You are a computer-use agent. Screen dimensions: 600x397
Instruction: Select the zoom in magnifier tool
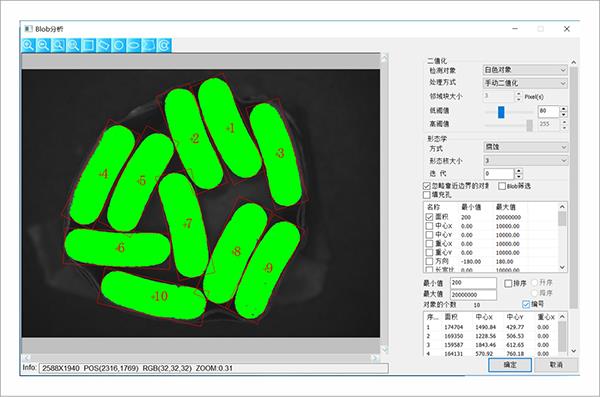28,45
